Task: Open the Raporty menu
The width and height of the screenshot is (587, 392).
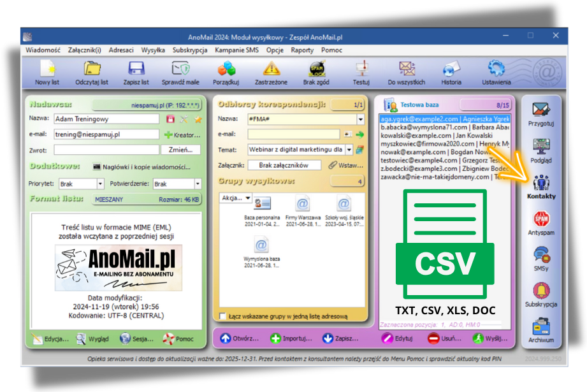Action: 302,50
